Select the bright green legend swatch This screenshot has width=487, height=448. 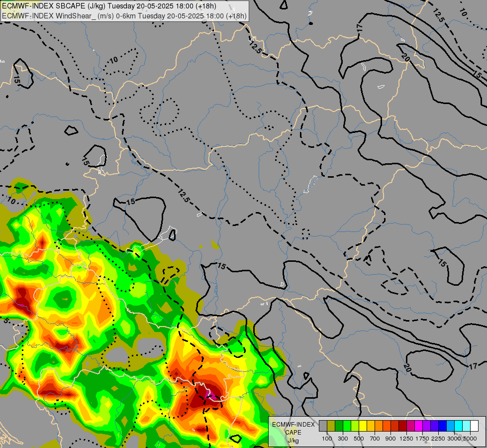coord(347,426)
